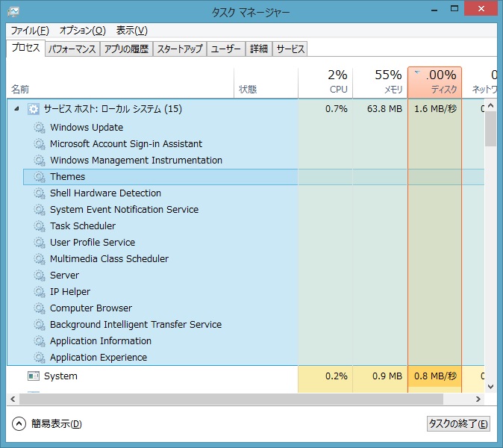Viewport: 503px width, 448px height.
Task: Click the horizontal scrollbar left arrow
Action: click(13, 399)
